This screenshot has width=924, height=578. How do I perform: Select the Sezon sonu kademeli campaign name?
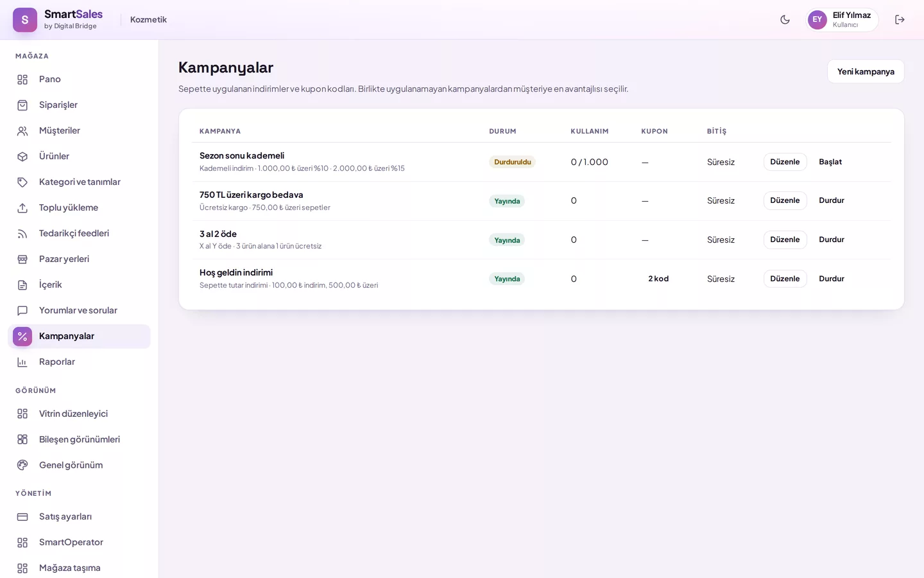pyautogui.click(x=242, y=155)
